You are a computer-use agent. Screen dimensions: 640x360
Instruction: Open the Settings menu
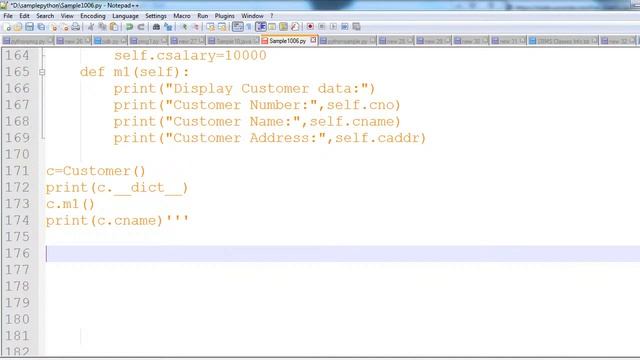[156, 16]
